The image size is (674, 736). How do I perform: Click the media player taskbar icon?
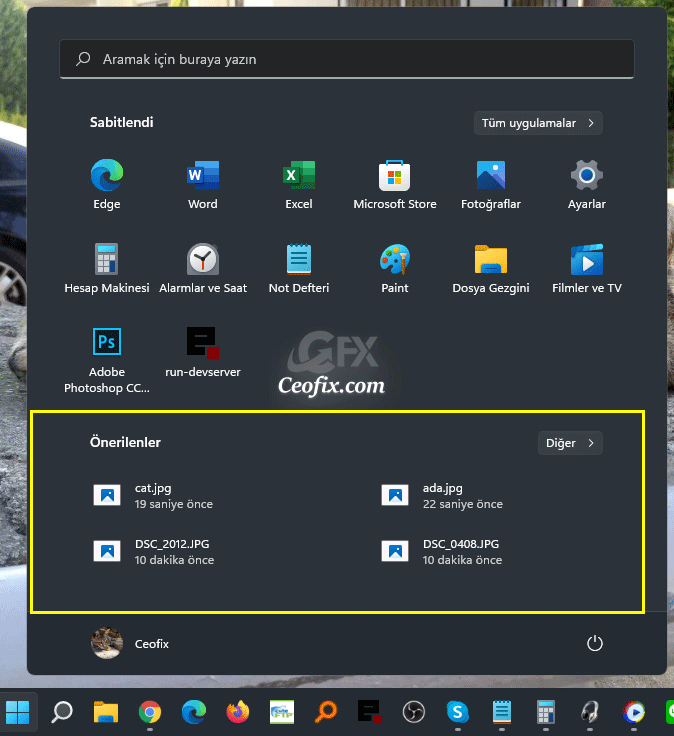pyautogui.click(x=634, y=712)
